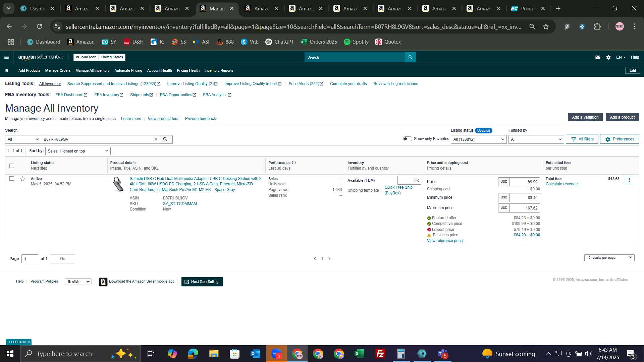The height and width of the screenshot is (362, 644).
Task: Open the listing's three-dot actions menu
Action: 629,180
